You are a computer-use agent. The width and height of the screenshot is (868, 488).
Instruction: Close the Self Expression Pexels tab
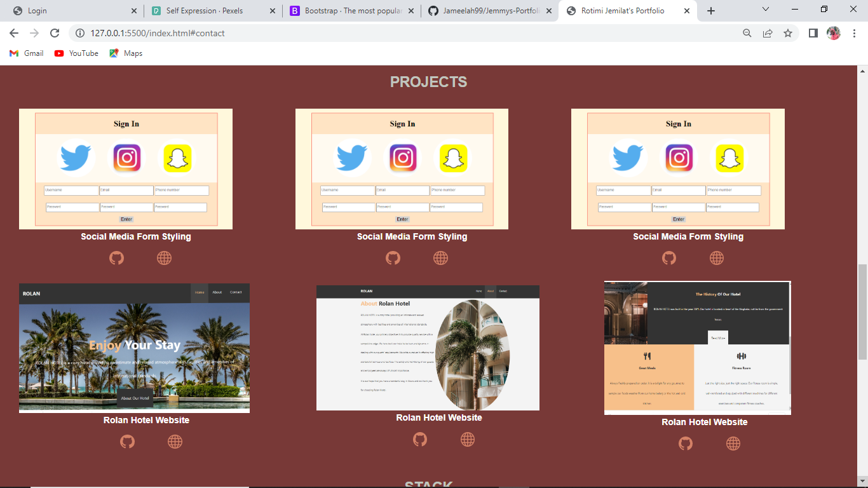pos(272,11)
